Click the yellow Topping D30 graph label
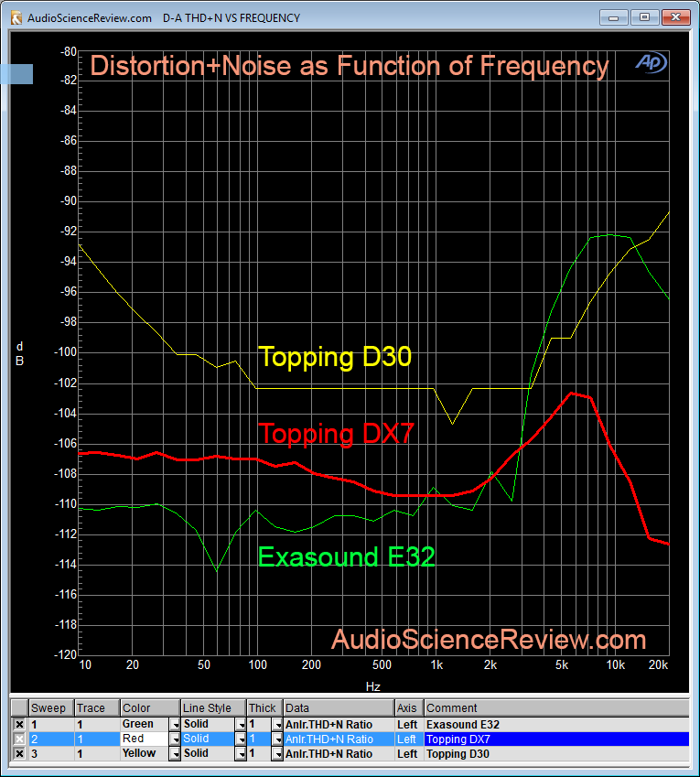Viewport: 700px width, 777px height. (335, 357)
